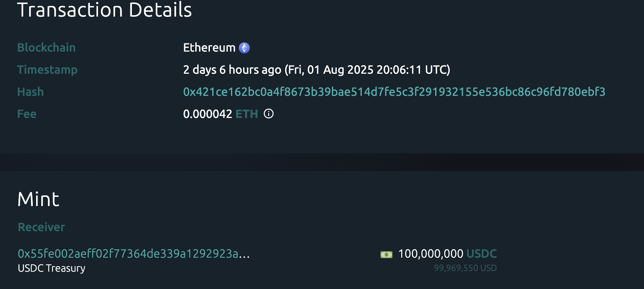Click the Timestamp field label
Image resolution: width=644 pixels, height=289 pixels.
(x=48, y=70)
